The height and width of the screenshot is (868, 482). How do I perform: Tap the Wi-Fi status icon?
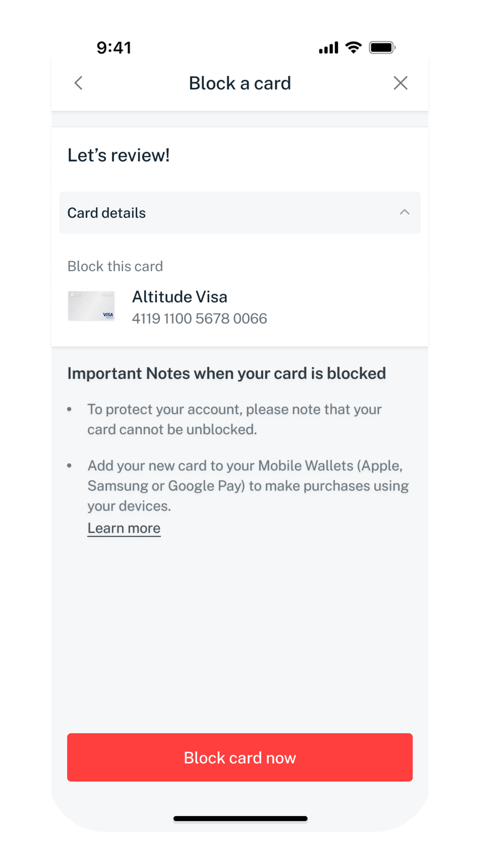click(x=353, y=47)
